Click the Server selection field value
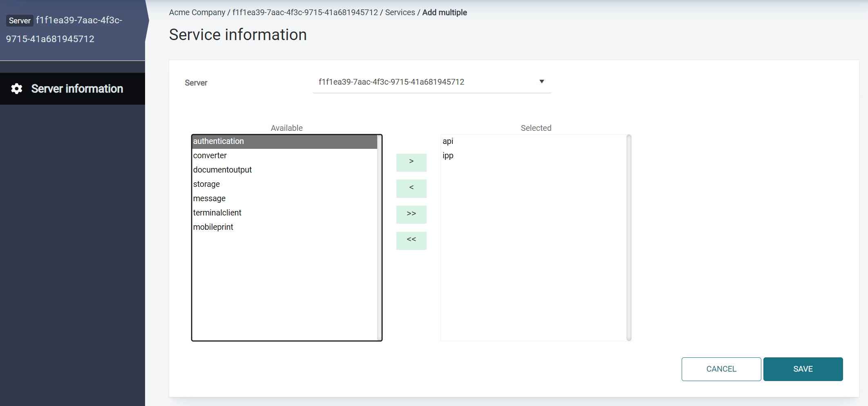 (391, 82)
